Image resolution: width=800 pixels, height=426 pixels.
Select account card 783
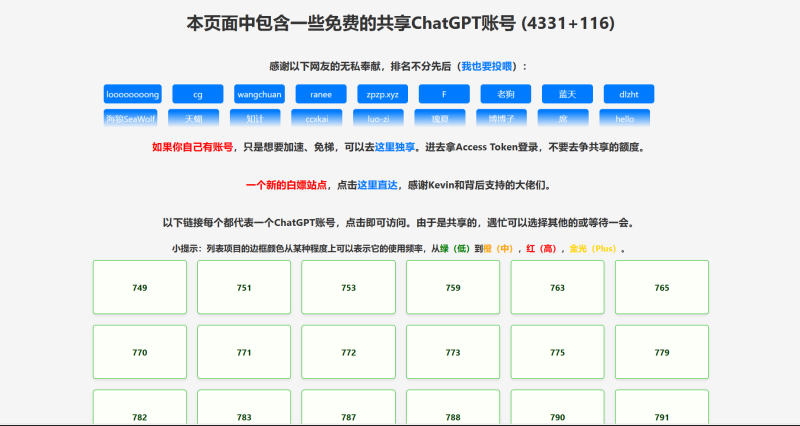click(x=244, y=407)
